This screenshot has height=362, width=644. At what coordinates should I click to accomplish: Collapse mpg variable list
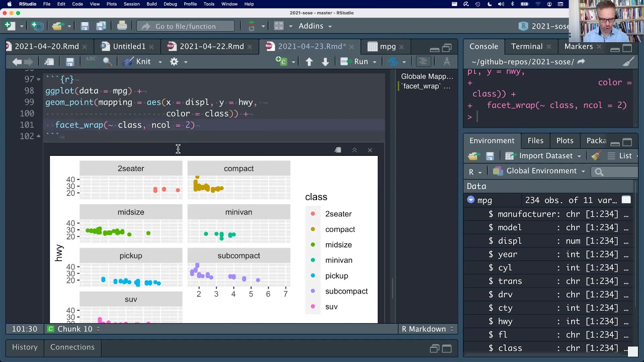[x=471, y=200]
